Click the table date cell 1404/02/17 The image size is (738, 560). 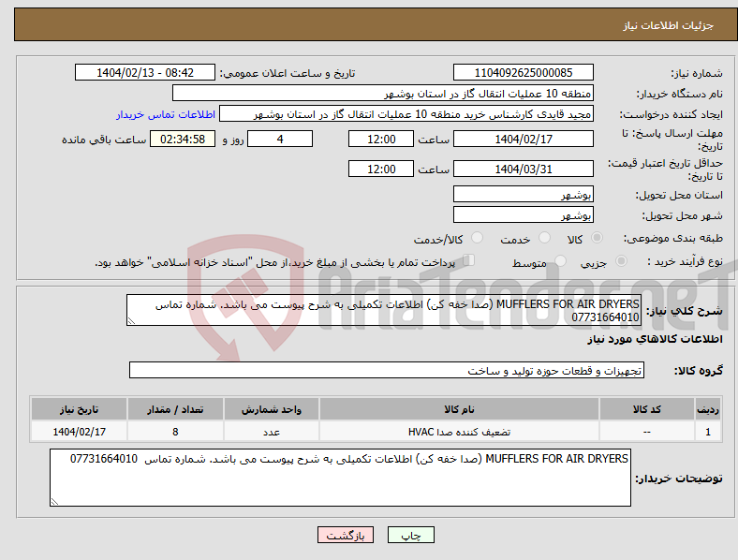[x=79, y=432]
